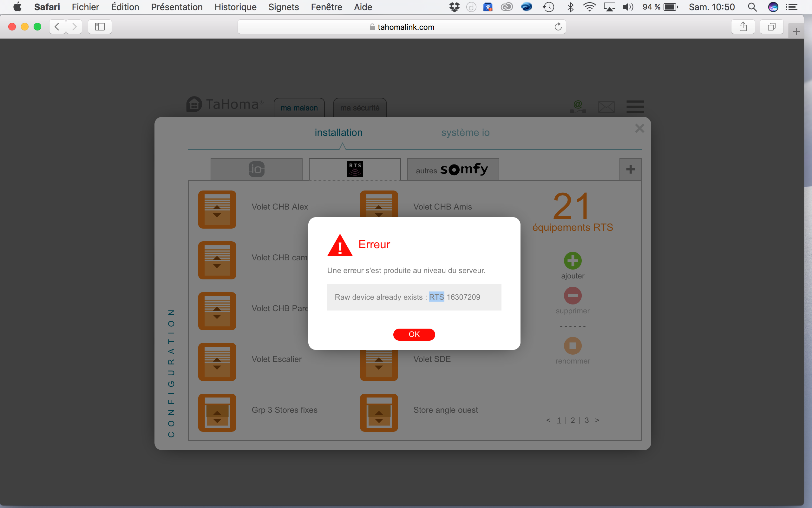Toggle the Safari sidebar button
812x508 pixels.
tap(100, 27)
